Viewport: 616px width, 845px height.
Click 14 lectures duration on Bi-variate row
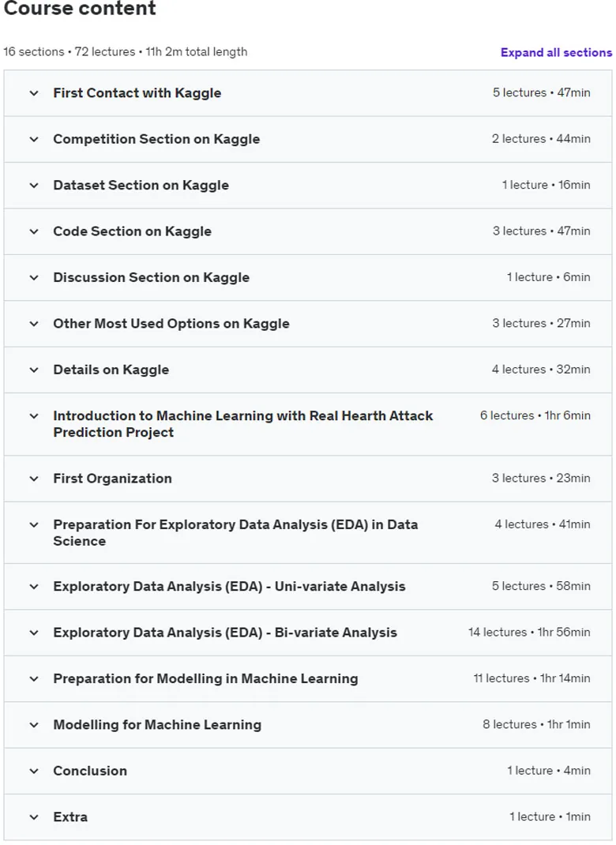528,632
